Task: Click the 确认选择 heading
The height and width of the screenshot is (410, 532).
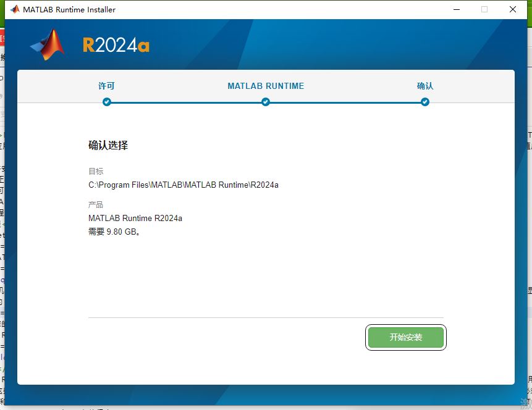Action: point(108,146)
